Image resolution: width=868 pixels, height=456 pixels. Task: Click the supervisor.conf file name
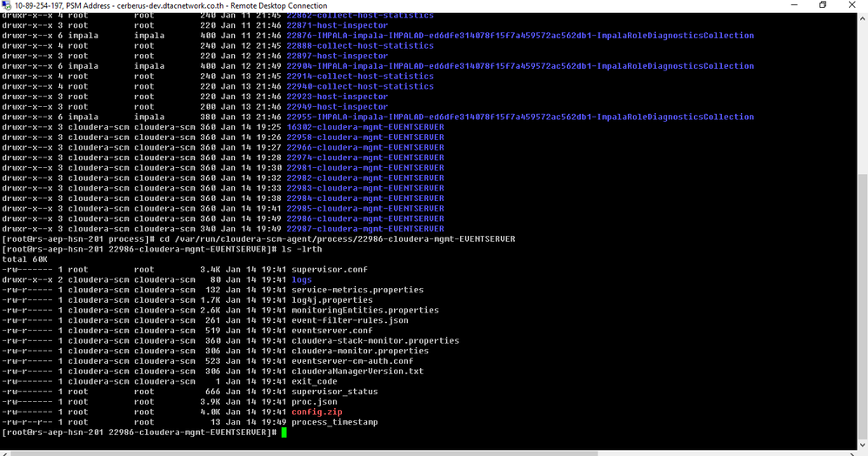pyautogui.click(x=330, y=269)
